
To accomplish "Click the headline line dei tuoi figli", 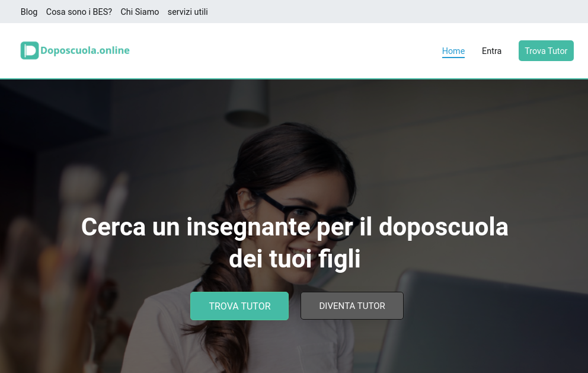I will (295, 259).
